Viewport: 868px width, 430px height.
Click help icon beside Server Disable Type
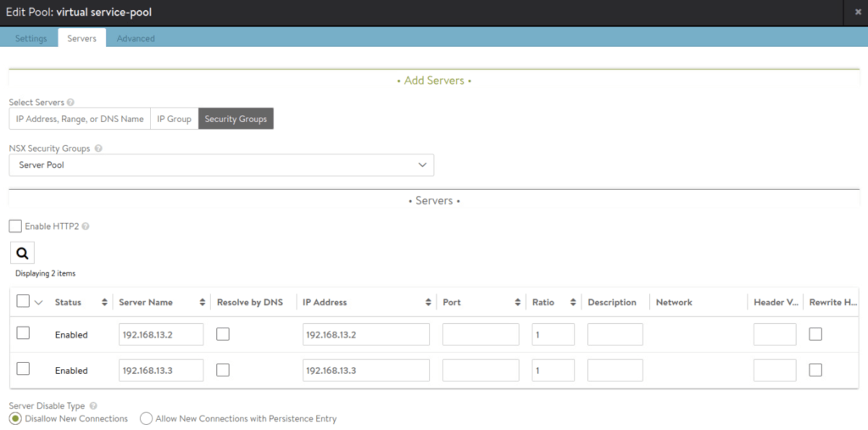(x=92, y=406)
